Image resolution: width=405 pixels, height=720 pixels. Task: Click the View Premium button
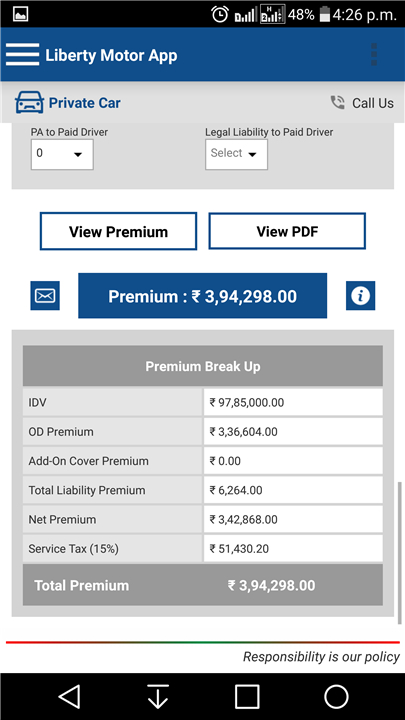[118, 231]
